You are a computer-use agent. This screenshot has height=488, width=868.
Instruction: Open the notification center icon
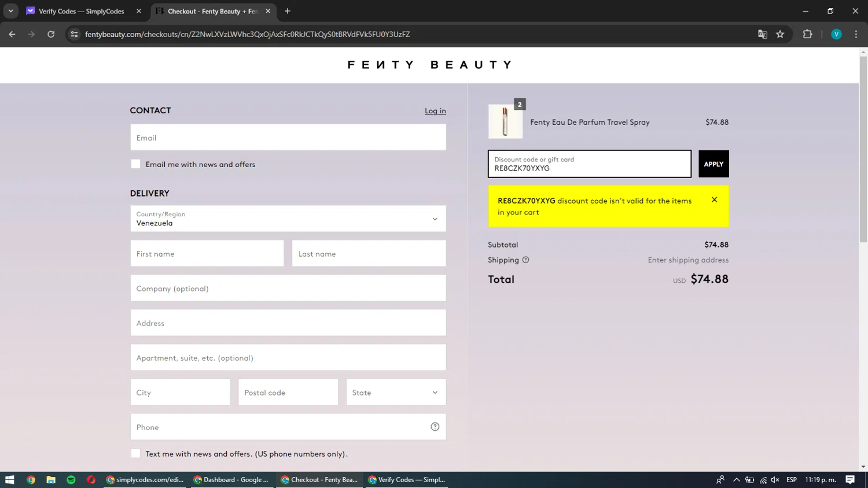tap(850, 480)
